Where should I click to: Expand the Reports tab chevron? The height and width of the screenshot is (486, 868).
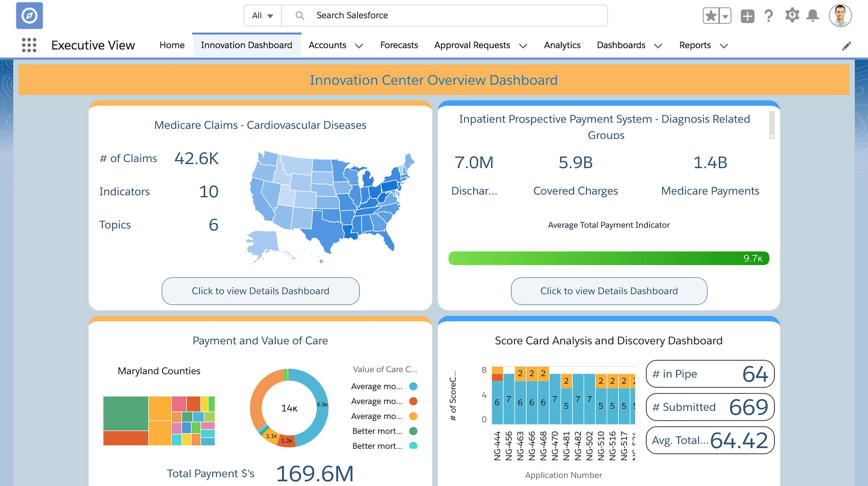click(724, 46)
